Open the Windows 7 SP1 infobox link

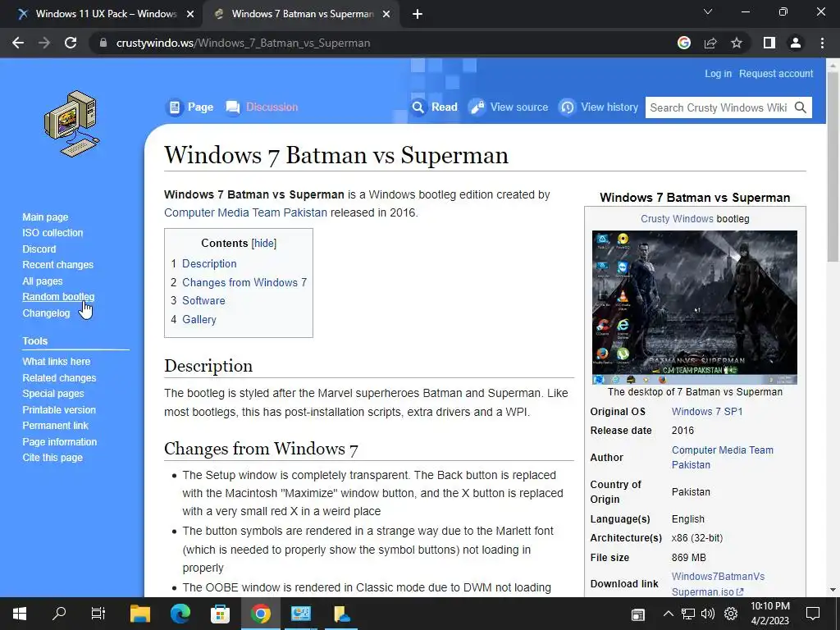point(707,412)
